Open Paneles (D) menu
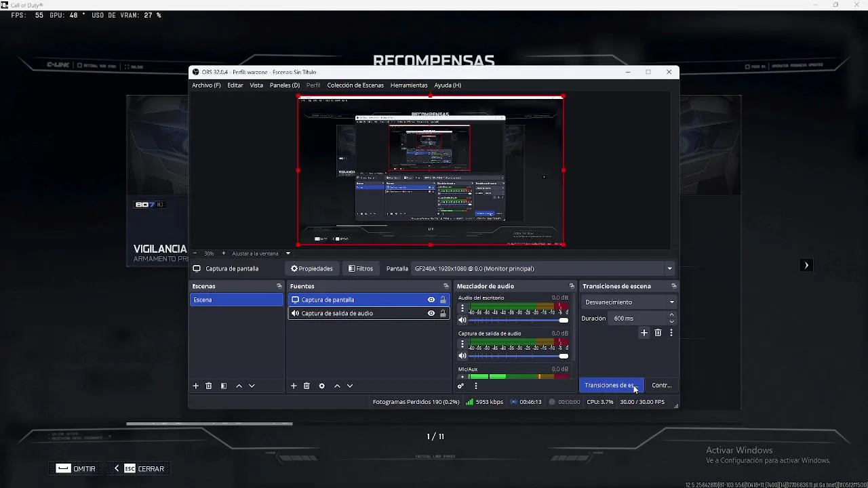This screenshot has height=488, width=868. tap(285, 85)
